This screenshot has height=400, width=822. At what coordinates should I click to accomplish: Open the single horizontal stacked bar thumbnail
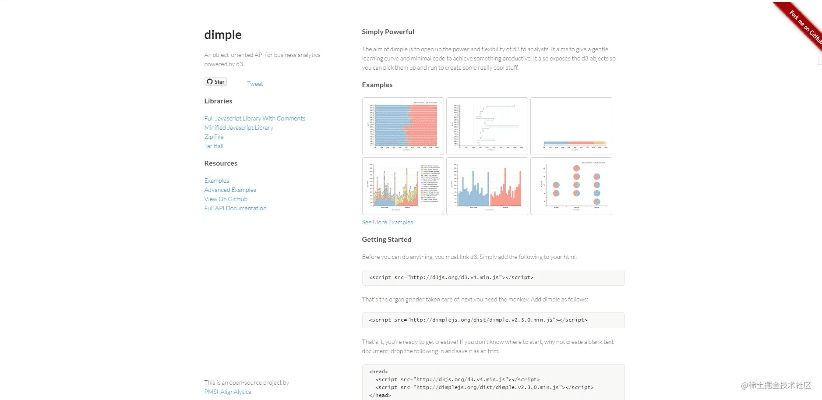click(x=571, y=125)
